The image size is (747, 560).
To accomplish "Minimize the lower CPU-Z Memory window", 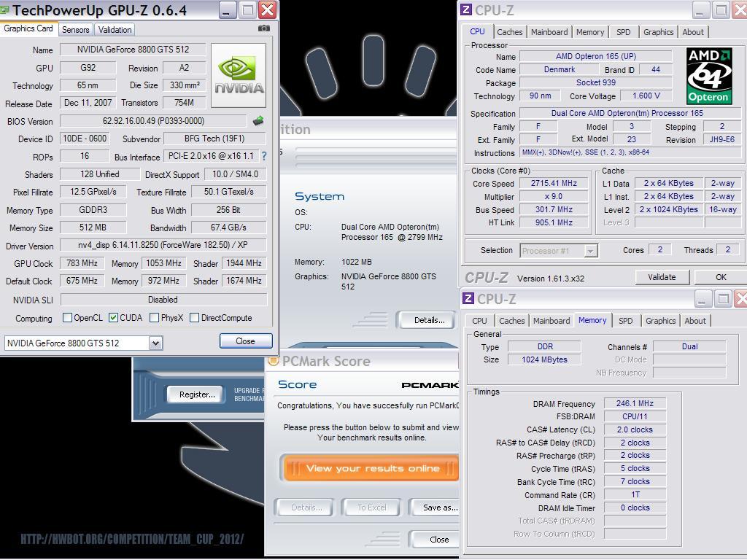I will (703, 299).
